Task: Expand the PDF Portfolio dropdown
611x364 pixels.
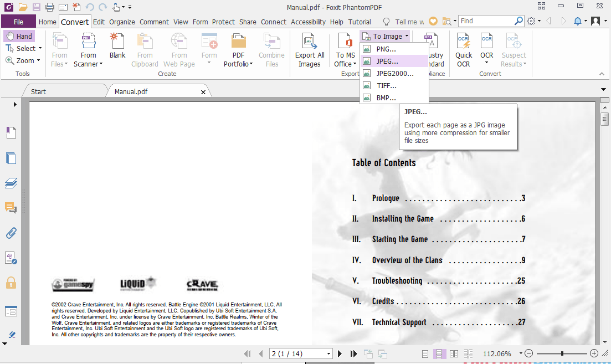Action: pos(238,64)
